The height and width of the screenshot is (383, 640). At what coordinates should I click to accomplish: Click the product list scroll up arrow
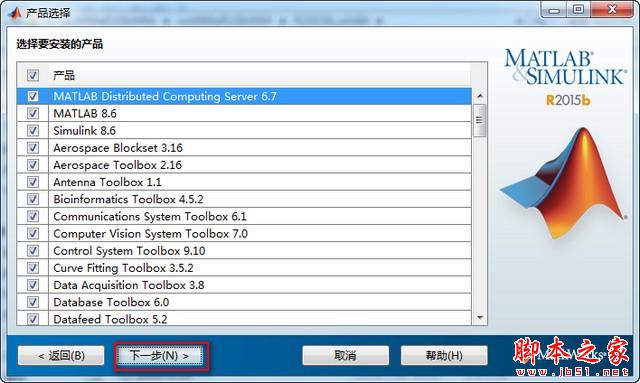click(480, 96)
